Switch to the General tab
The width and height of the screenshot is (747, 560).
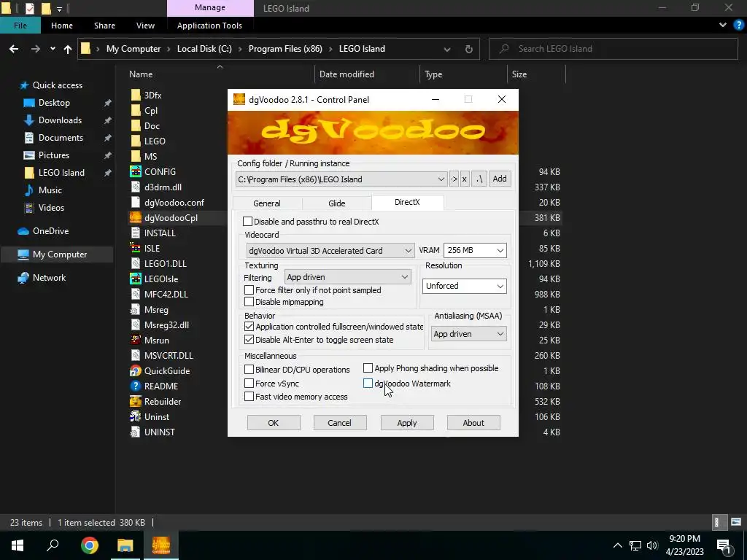click(x=267, y=203)
